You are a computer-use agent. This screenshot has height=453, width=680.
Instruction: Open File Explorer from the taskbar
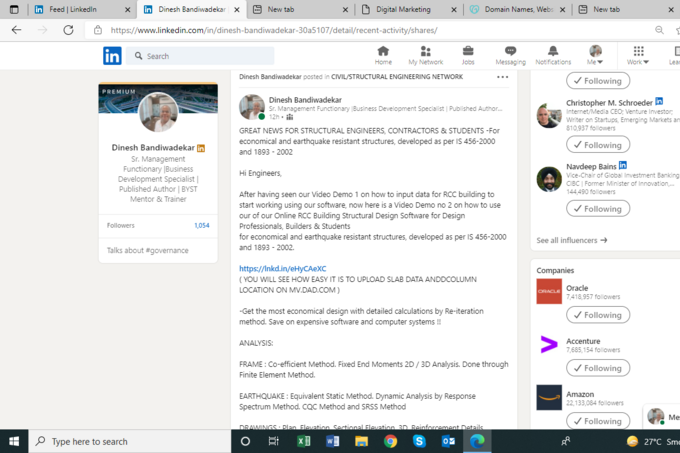(x=361, y=441)
